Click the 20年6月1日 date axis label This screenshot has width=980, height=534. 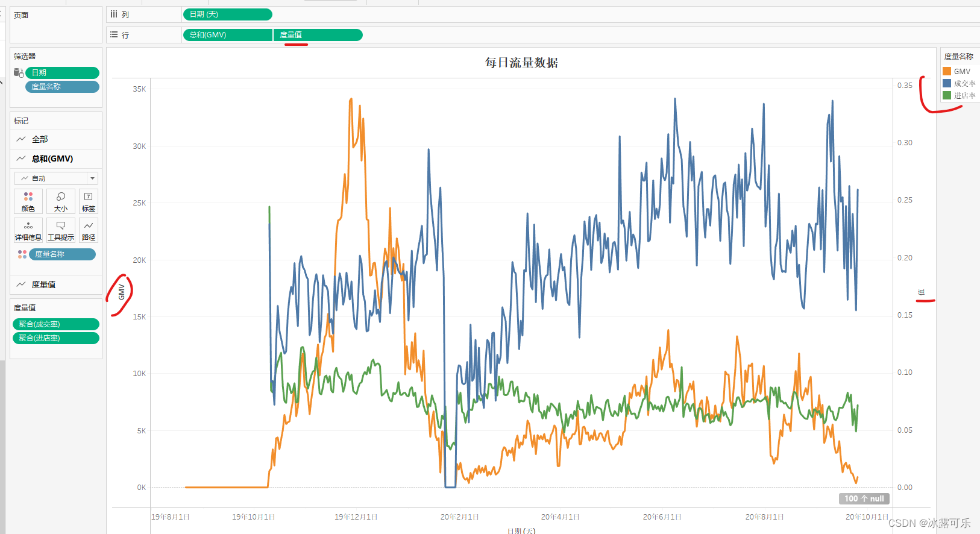(x=662, y=517)
